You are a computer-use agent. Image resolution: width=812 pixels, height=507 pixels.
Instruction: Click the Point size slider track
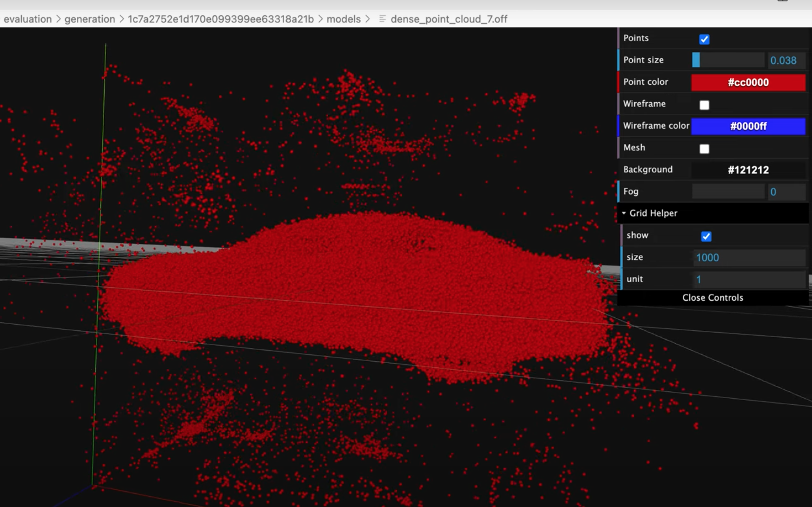(728, 60)
